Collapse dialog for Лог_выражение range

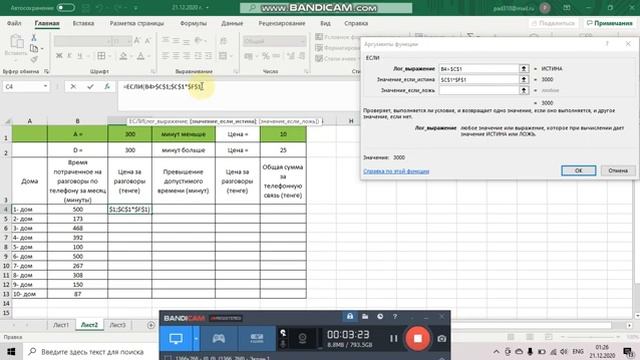tap(524, 69)
